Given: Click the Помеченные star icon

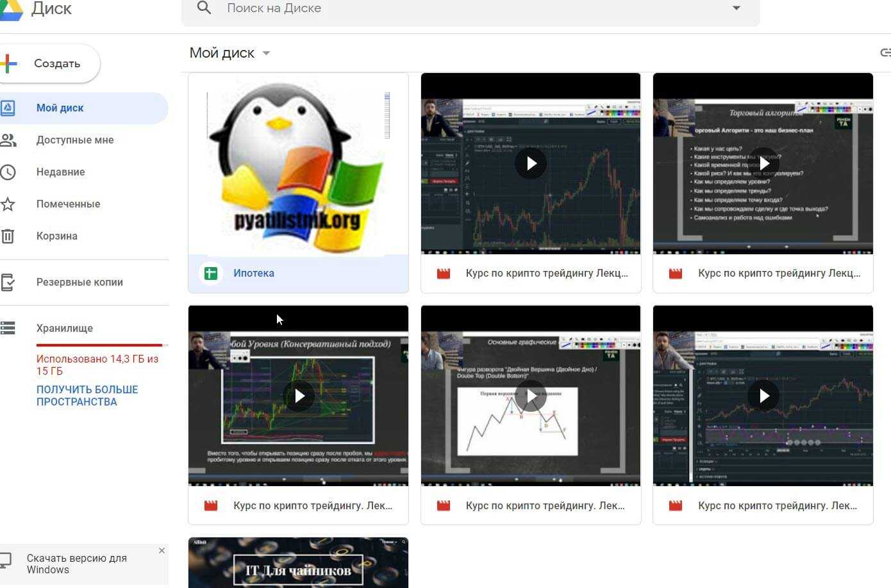Looking at the screenshot, I should tap(8, 204).
